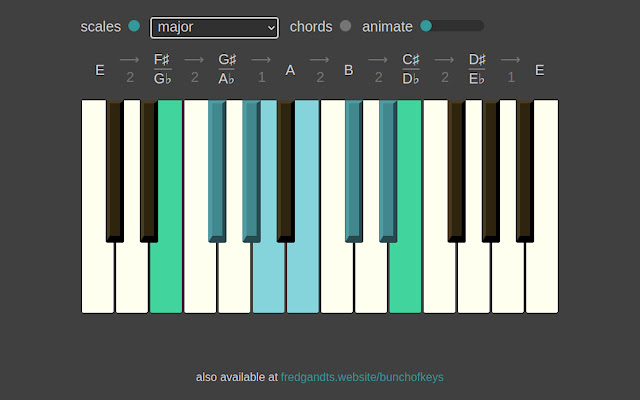
Task: Click the C♯/D♭ note label in the scale row
Action: point(411,69)
